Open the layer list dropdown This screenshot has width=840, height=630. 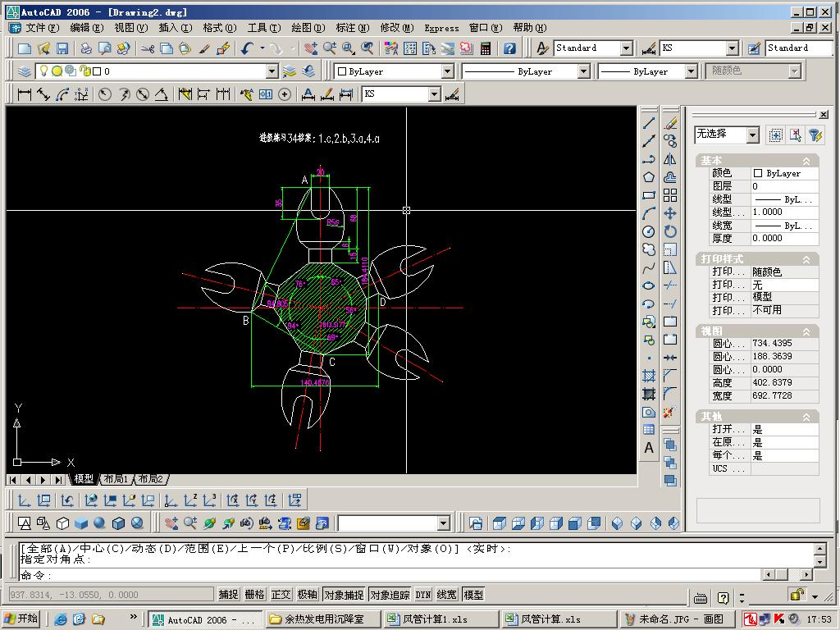[272, 71]
